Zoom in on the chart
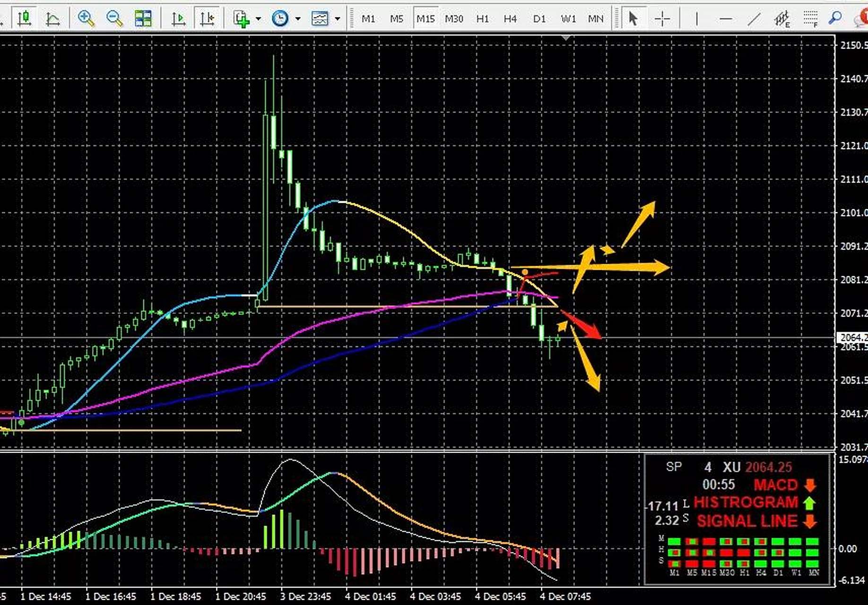 (x=86, y=18)
